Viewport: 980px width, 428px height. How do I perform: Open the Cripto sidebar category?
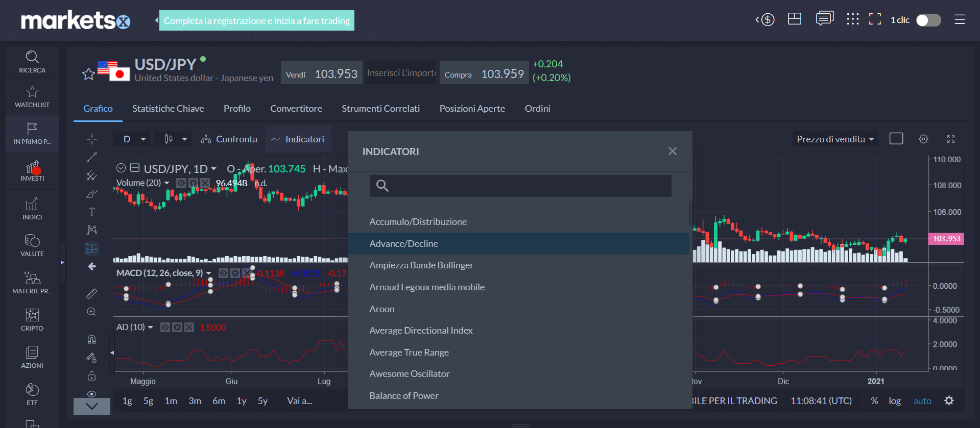32,320
